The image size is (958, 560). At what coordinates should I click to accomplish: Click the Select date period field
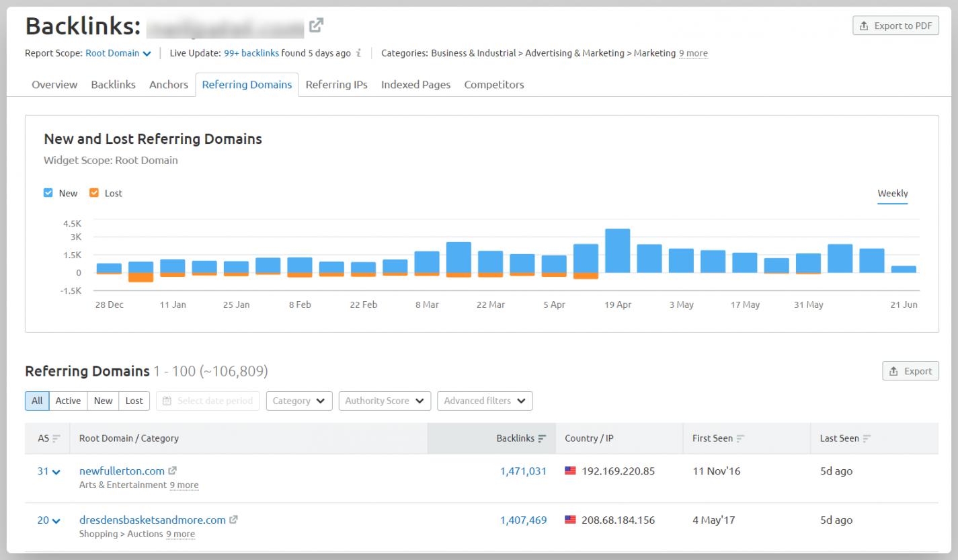tap(208, 401)
